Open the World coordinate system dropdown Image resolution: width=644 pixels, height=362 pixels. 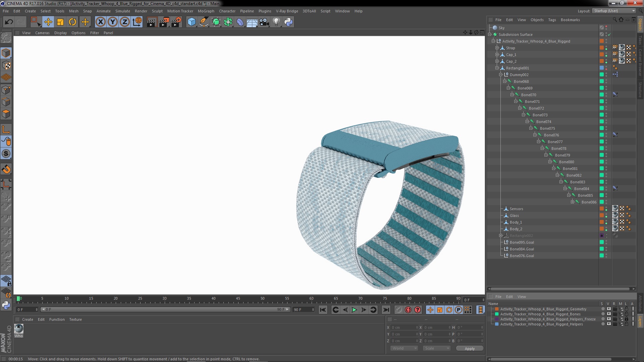pyautogui.click(x=404, y=348)
